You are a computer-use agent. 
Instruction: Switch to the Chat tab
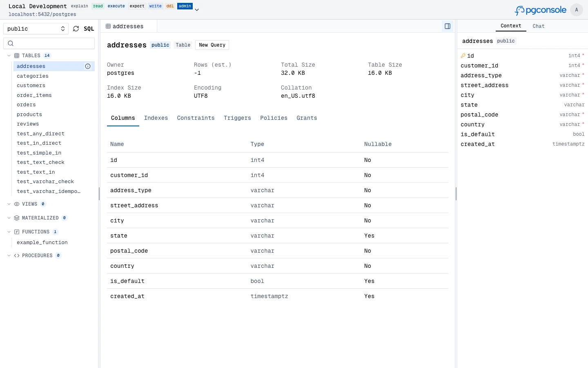click(538, 26)
